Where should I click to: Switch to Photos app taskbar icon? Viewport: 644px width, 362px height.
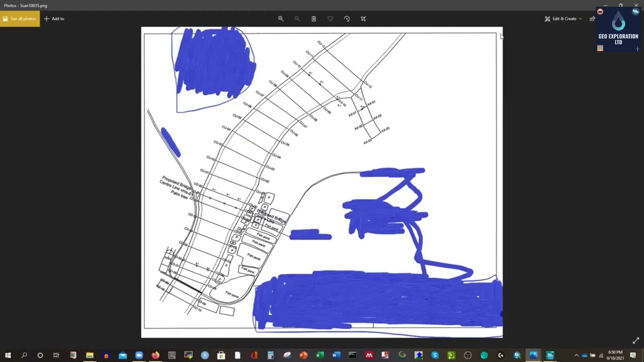point(533,355)
